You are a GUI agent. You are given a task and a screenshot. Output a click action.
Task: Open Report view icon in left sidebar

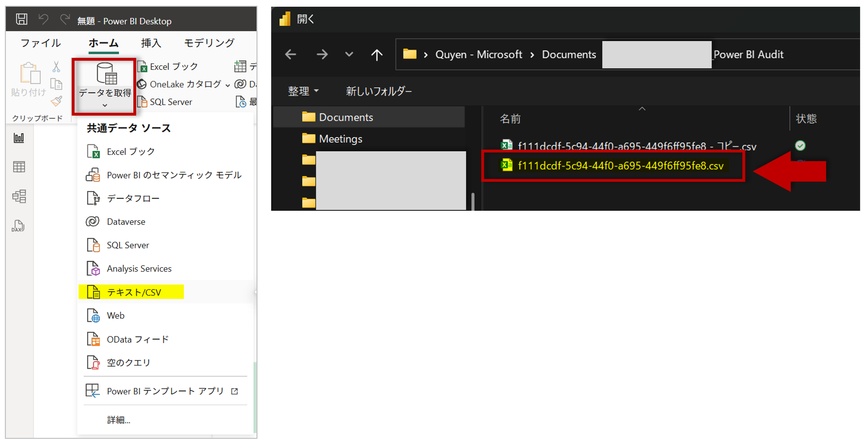point(19,138)
